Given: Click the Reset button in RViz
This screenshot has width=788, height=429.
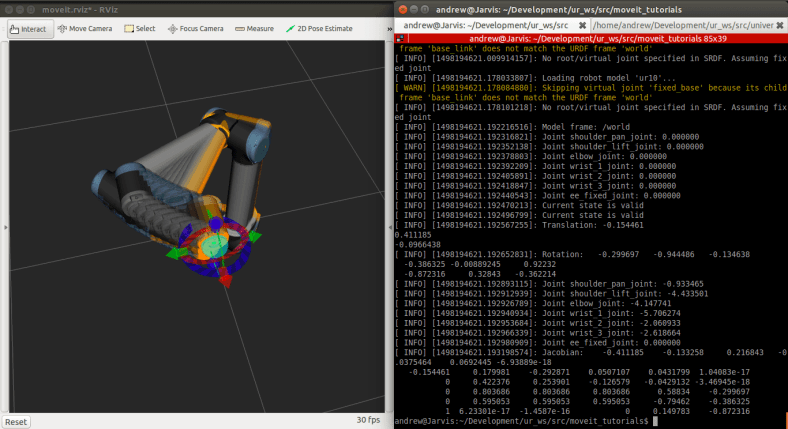Looking at the screenshot, I should pyautogui.click(x=16, y=421).
